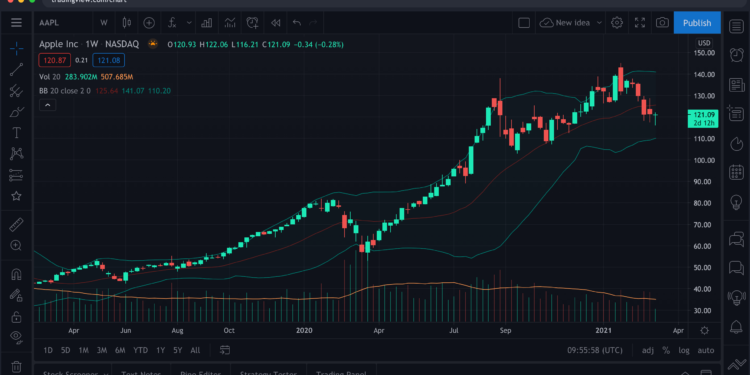Open indicator templates

pos(230,22)
